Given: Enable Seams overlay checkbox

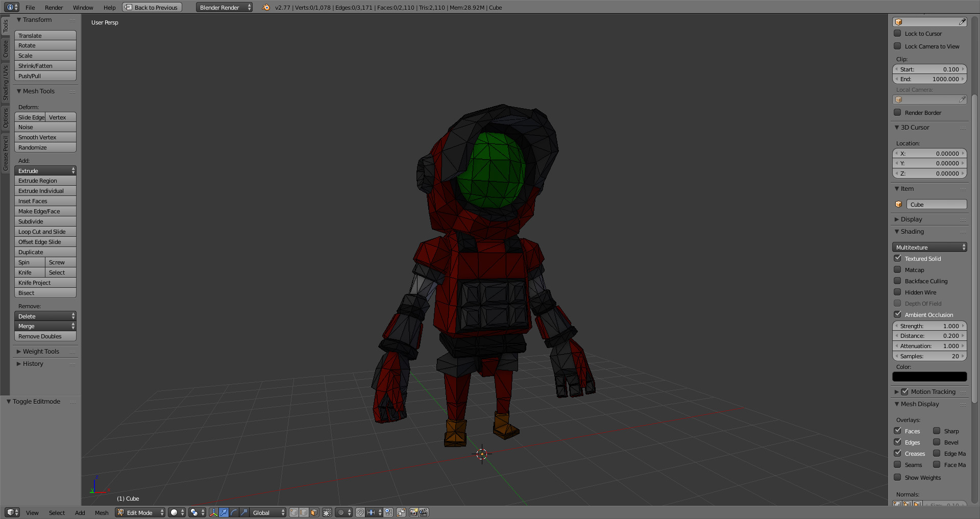Looking at the screenshot, I should (x=897, y=464).
